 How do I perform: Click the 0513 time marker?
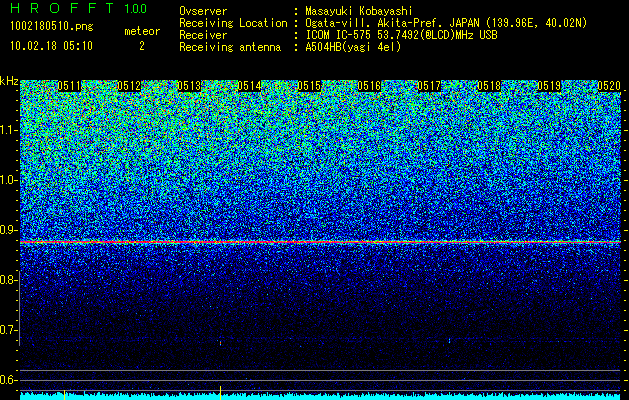click(x=189, y=86)
